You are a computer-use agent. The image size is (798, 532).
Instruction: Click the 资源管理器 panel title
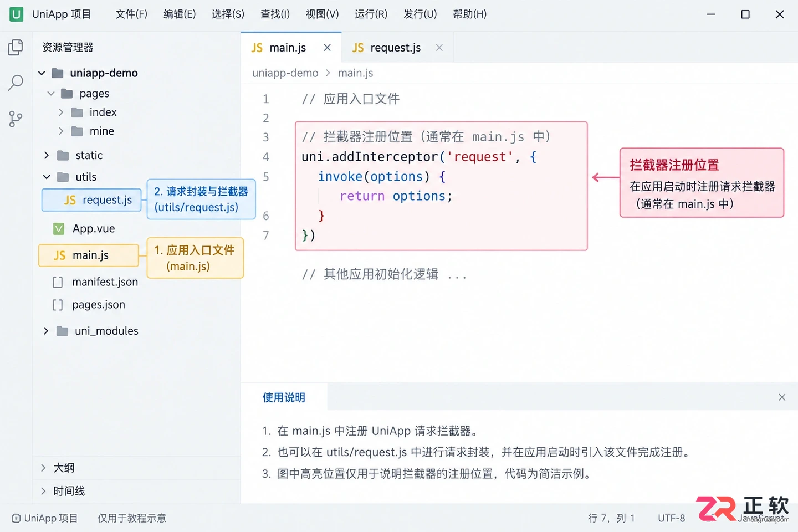[68, 48]
